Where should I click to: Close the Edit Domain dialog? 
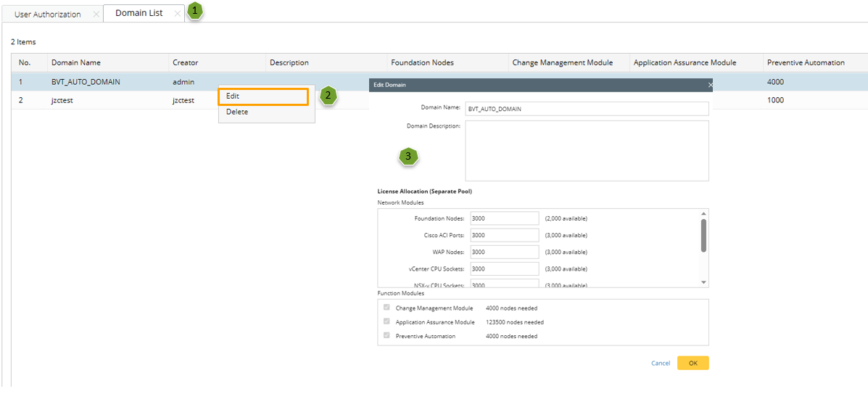[x=710, y=85]
